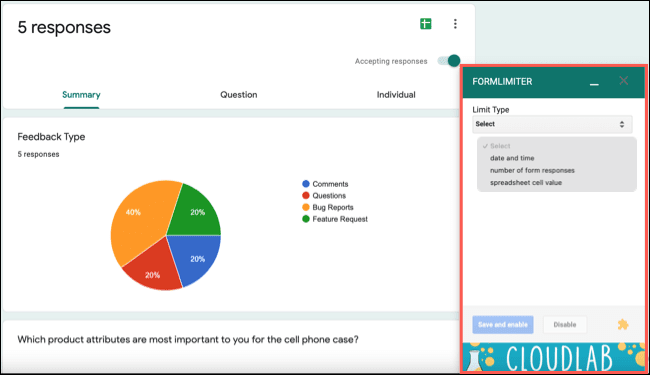The width and height of the screenshot is (650, 375).
Task: Switch to the Individual tab
Action: click(x=396, y=95)
